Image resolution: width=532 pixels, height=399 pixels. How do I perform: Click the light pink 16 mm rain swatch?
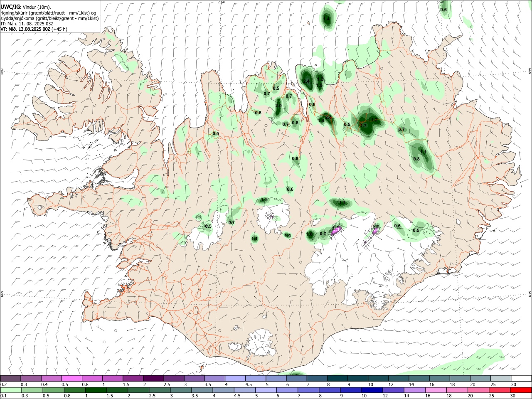click(x=435, y=390)
